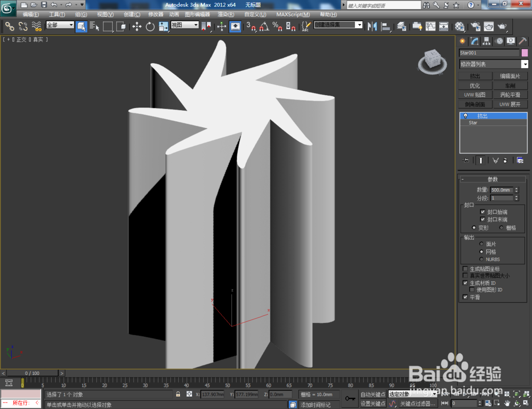532x409 pixels.
Task: Click the Render Production teapot icon
Action: point(503,27)
